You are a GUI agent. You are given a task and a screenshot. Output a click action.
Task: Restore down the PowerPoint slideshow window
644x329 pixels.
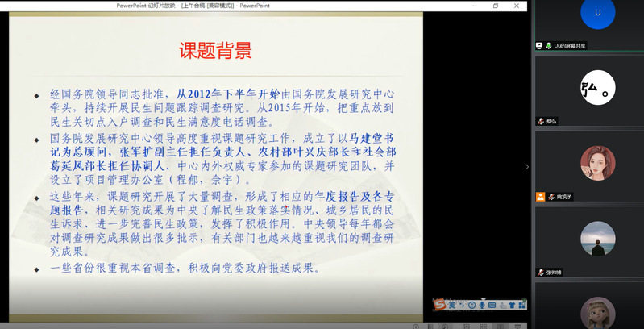[x=496, y=6]
